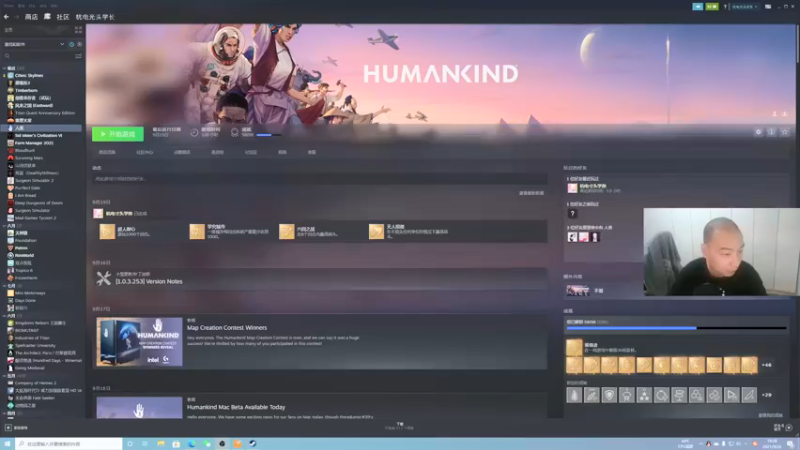Click the library search field

pyautogui.click(x=38, y=56)
